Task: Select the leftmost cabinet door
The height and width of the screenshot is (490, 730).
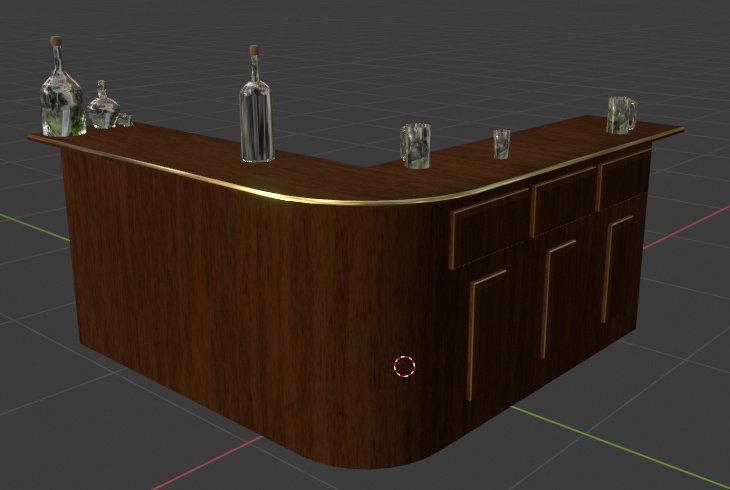Action: point(487,333)
